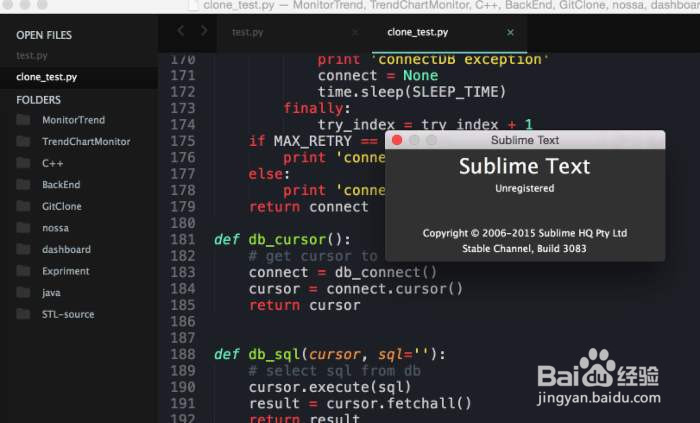Click the copyright line in about dialog
The height and width of the screenshot is (423, 700).
coord(525,233)
